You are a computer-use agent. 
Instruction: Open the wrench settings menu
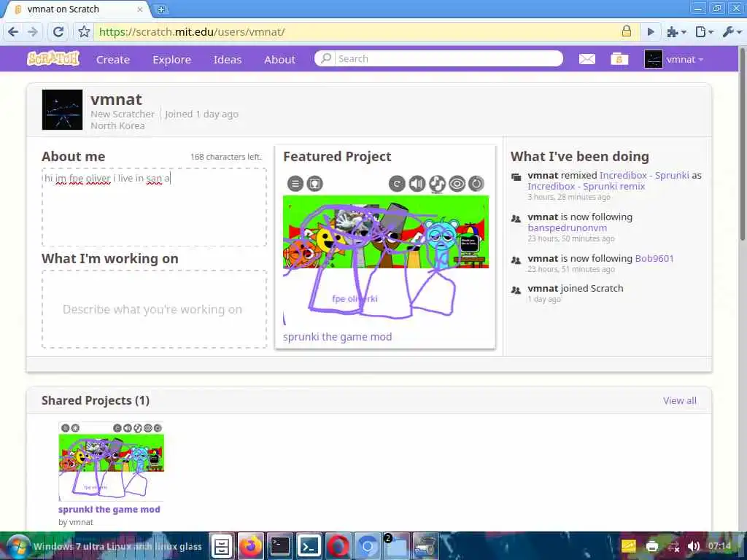(732, 32)
